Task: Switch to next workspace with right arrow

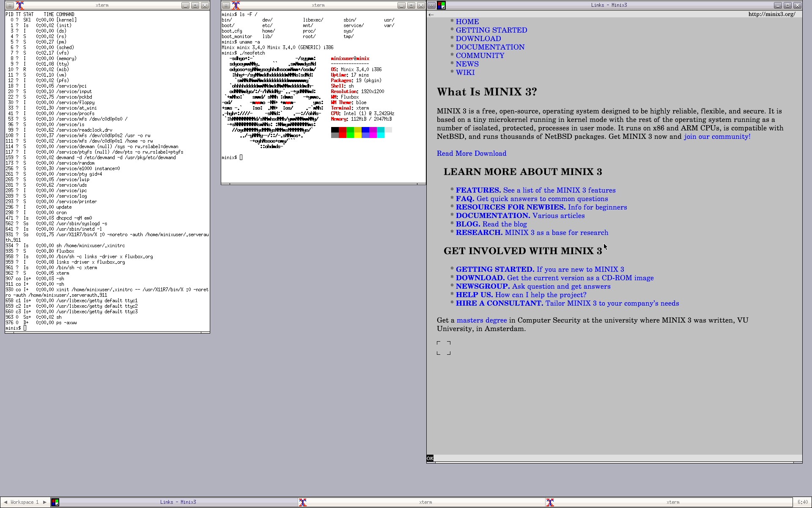Action: [x=45, y=502]
